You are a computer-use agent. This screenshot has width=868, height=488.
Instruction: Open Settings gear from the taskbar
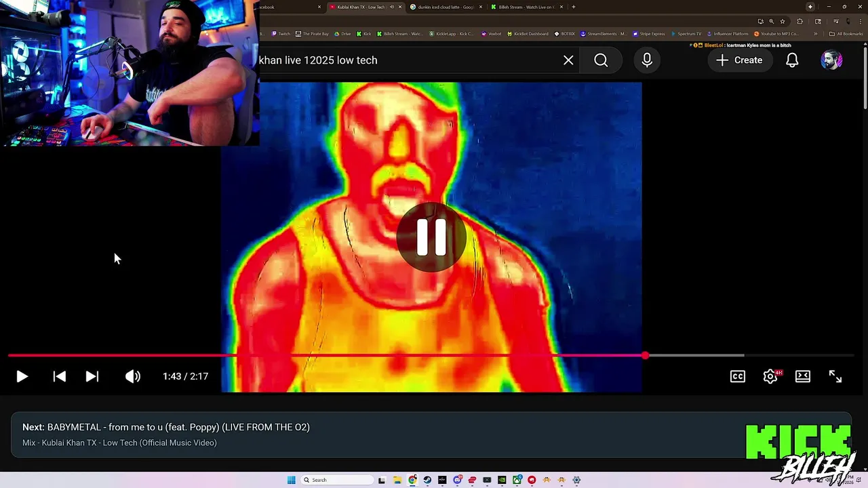tap(576, 480)
